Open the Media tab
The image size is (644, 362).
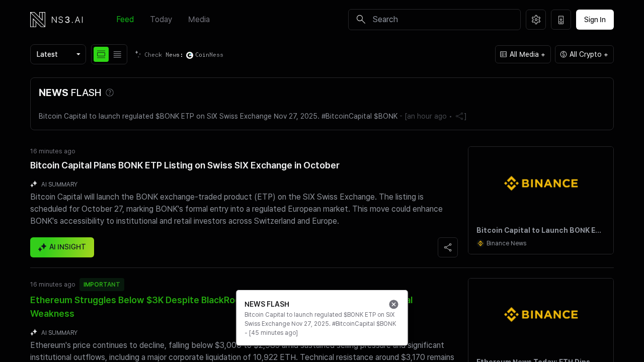pyautogui.click(x=199, y=20)
